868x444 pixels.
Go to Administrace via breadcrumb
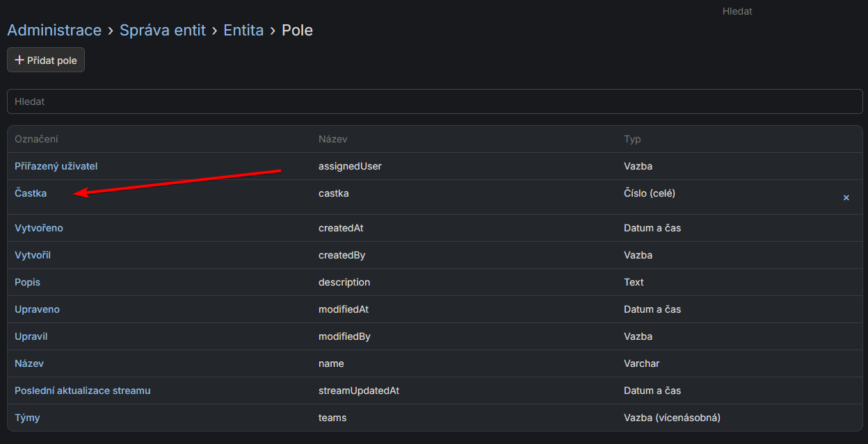[x=54, y=30]
